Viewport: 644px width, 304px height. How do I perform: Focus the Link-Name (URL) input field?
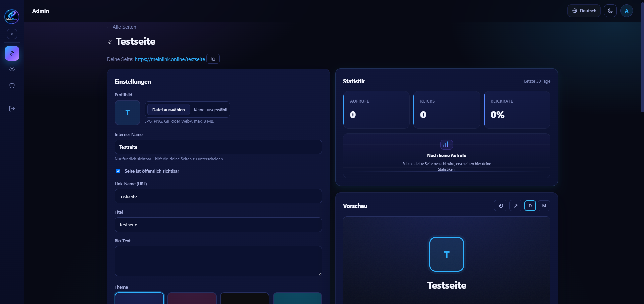click(x=218, y=196)
